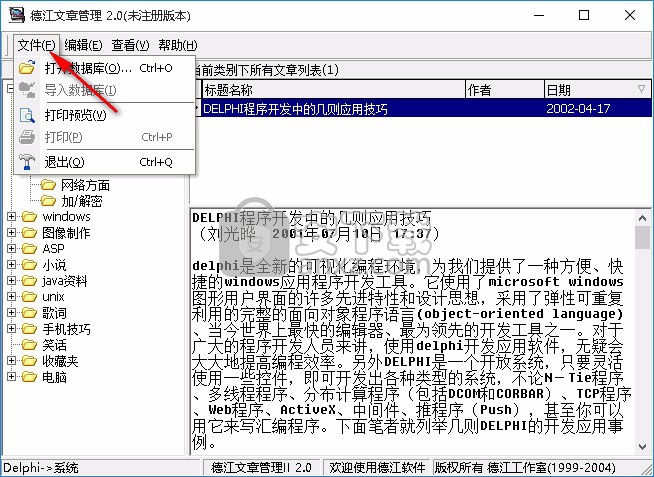Click scroll down arrow of article text
Image resolution: width=654 pixels, height=477 pixels.
point(643,447)
